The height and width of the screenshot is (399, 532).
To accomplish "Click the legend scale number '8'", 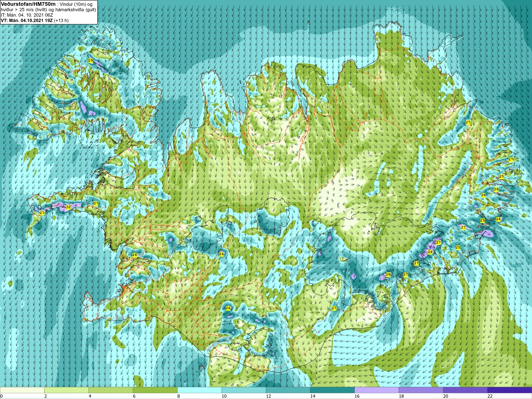I will click(x=179, y=396).
